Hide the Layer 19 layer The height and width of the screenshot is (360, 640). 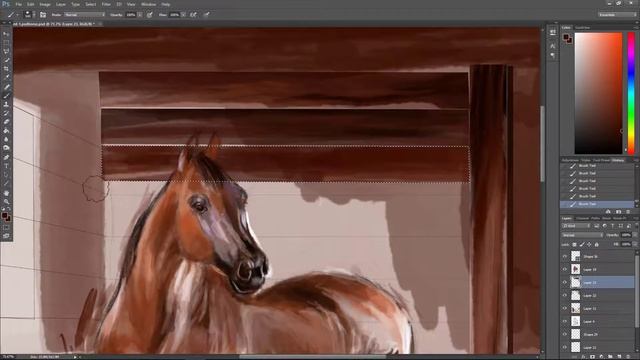[565, 269]
